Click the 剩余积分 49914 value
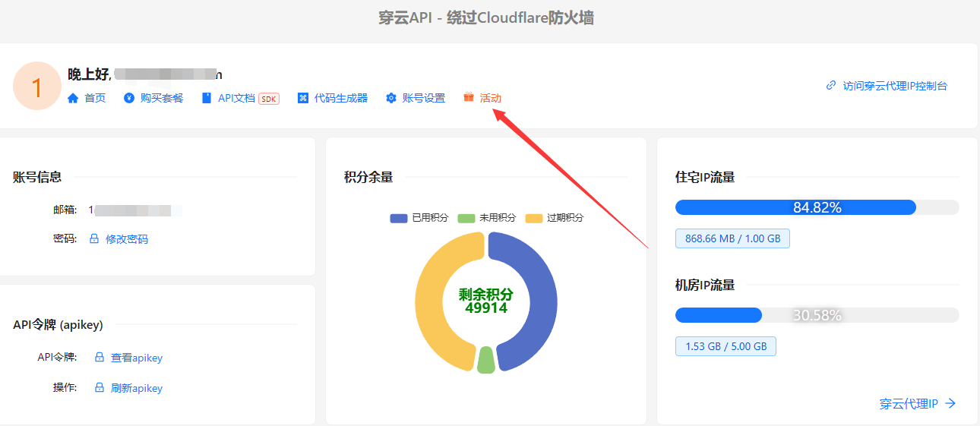This screenshot has height=426, width=980. (486, 301)
